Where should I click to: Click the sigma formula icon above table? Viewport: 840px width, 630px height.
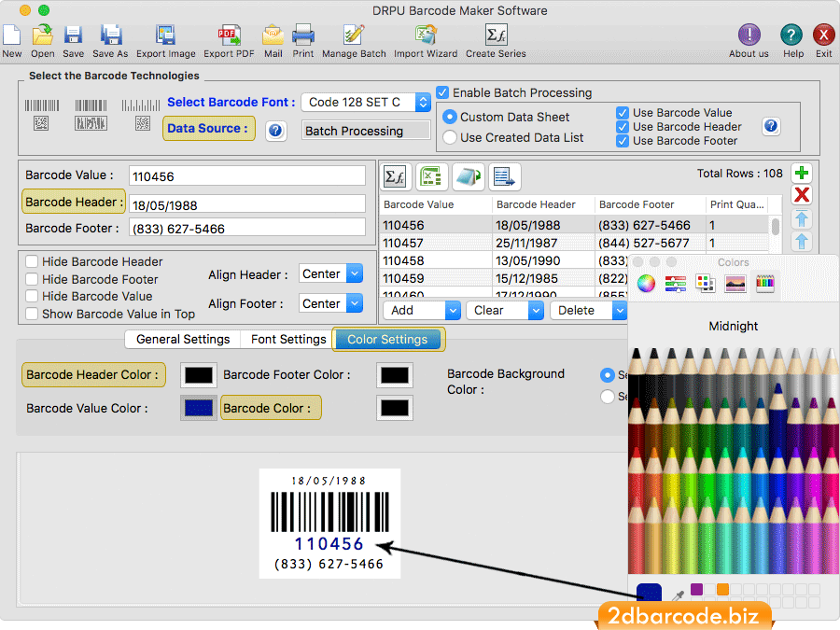[396, 176]
